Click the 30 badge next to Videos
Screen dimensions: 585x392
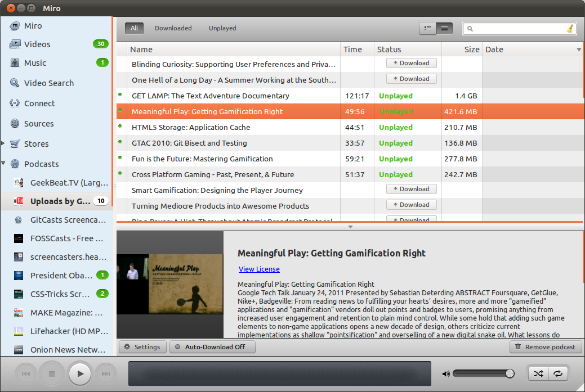pyautogui.click(x=101, y=44)
